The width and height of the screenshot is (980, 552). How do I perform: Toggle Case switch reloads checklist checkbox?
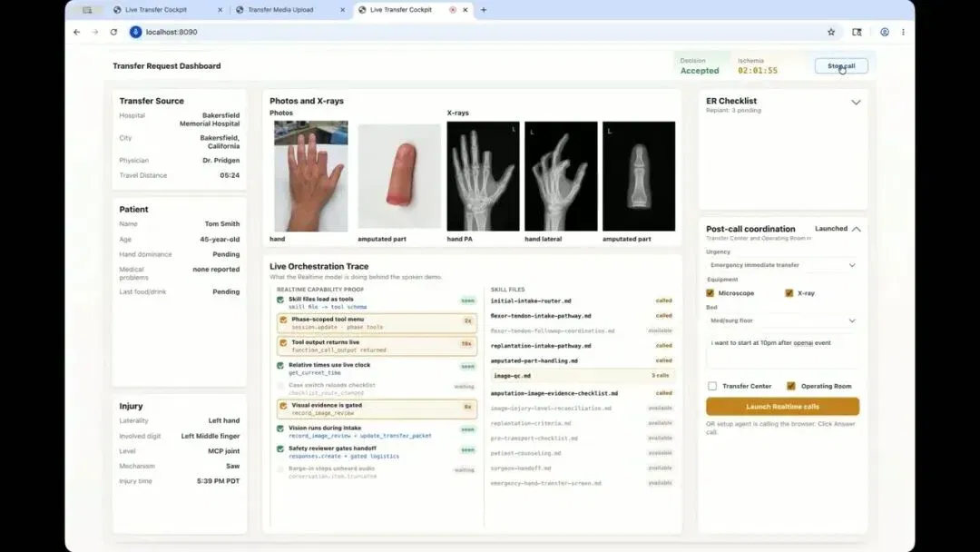pyautogui.click(x=280, y=387)
